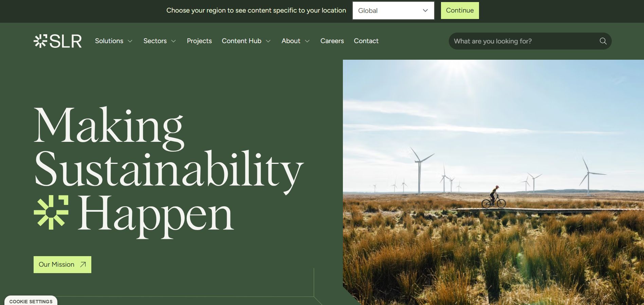Screen dimensions: 644x305
Task: Click the wind farm cyclist hero image
Action: point(493,182)
